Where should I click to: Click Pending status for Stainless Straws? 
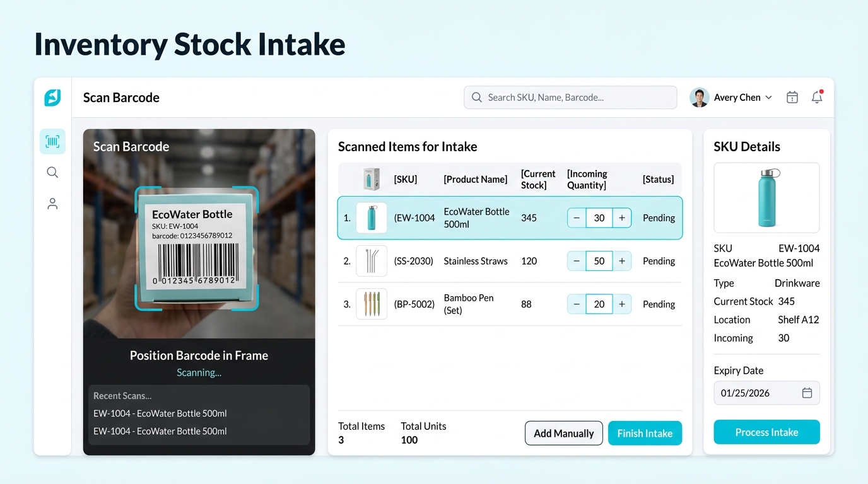pos(659,261)
